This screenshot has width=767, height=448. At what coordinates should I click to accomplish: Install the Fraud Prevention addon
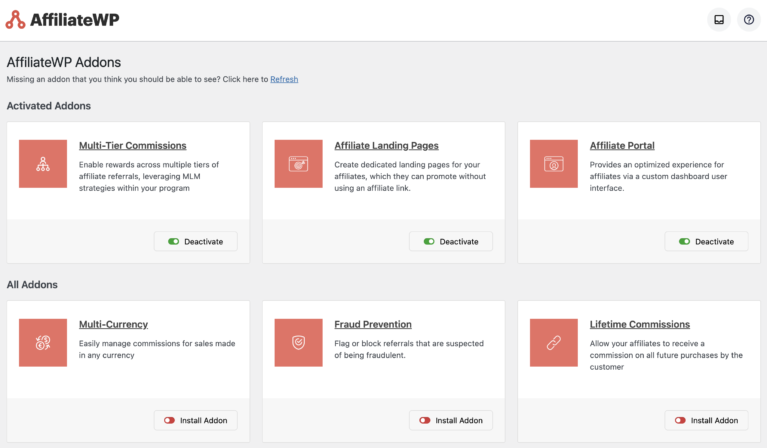[x=451, y=421]
